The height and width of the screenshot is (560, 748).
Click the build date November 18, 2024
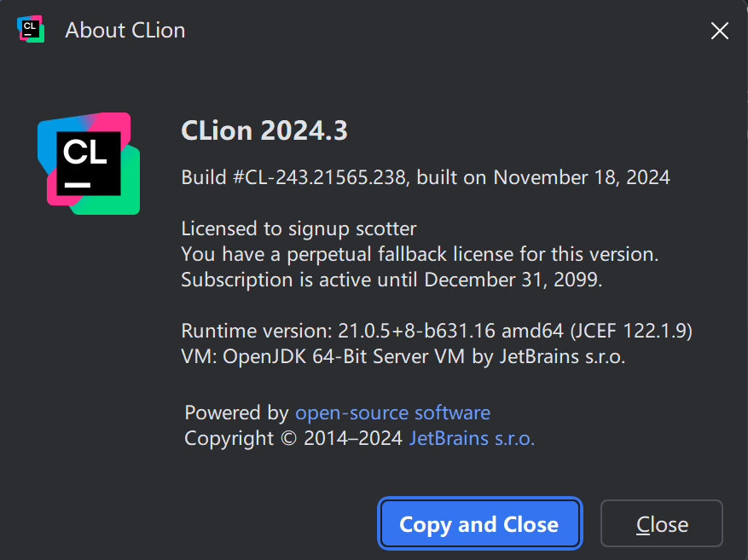tap(582, 178)
